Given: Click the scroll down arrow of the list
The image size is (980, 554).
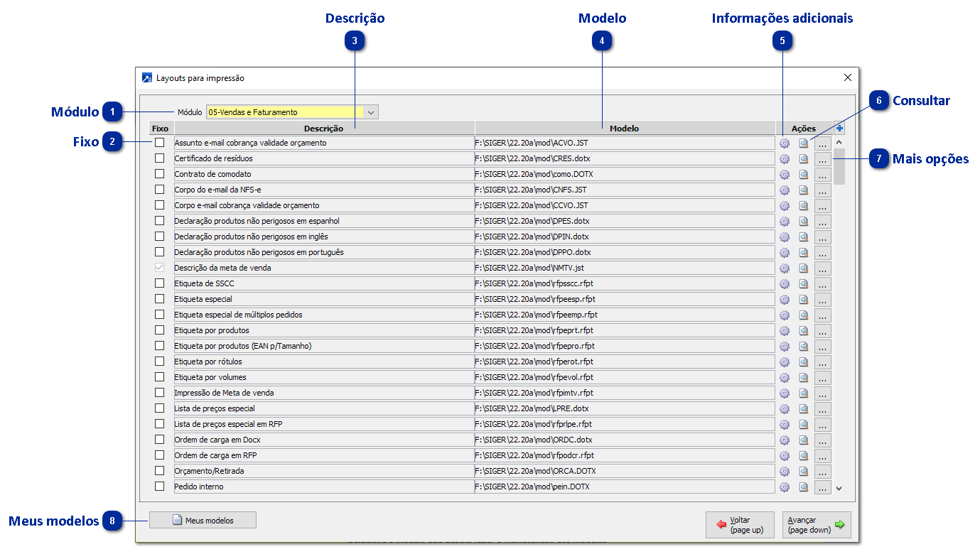Looking at the screenshot, I should (839, 488).
